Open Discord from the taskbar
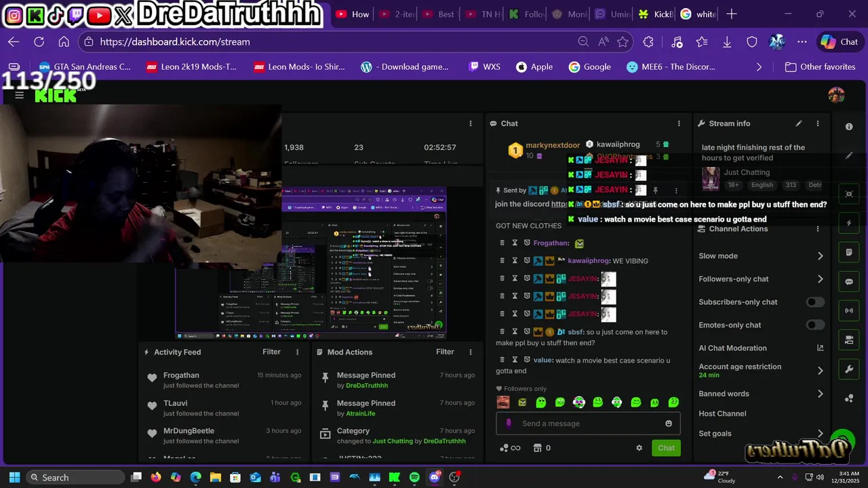 pyautogui.click(x=435, y=478)
